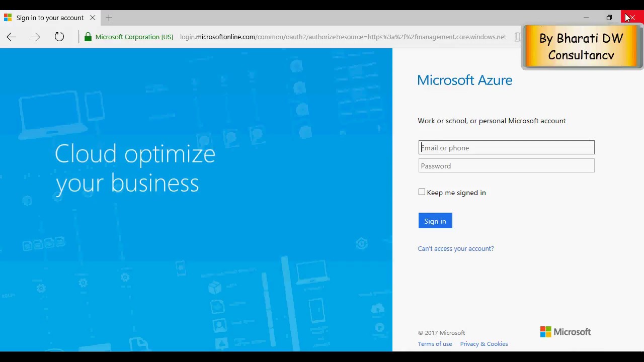
Task: Minimize the browser window
Action: (x=586, y=18)
